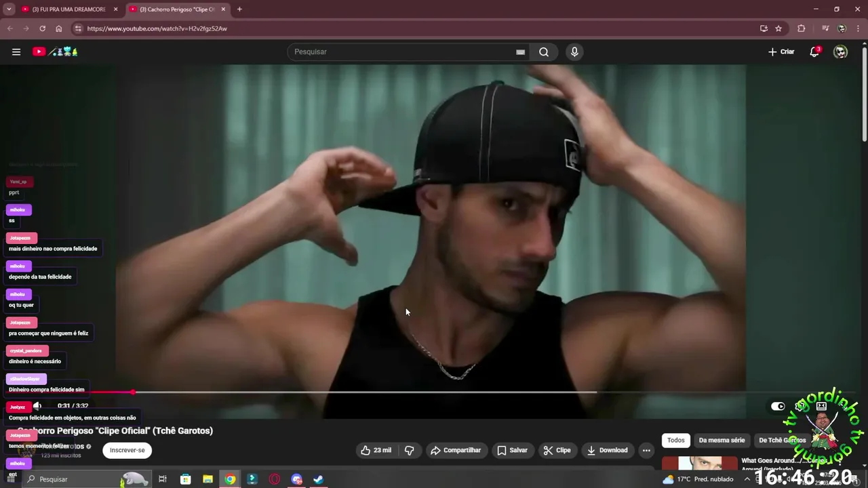This screenshot has width=868, height=488.
Task: Expand Chrome tab search dropdown
Action: point(9,9)
